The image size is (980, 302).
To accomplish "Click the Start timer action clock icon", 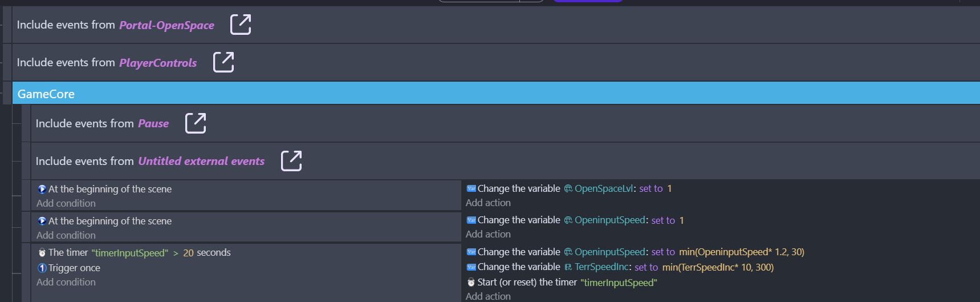I will click(x=471, y=283).
